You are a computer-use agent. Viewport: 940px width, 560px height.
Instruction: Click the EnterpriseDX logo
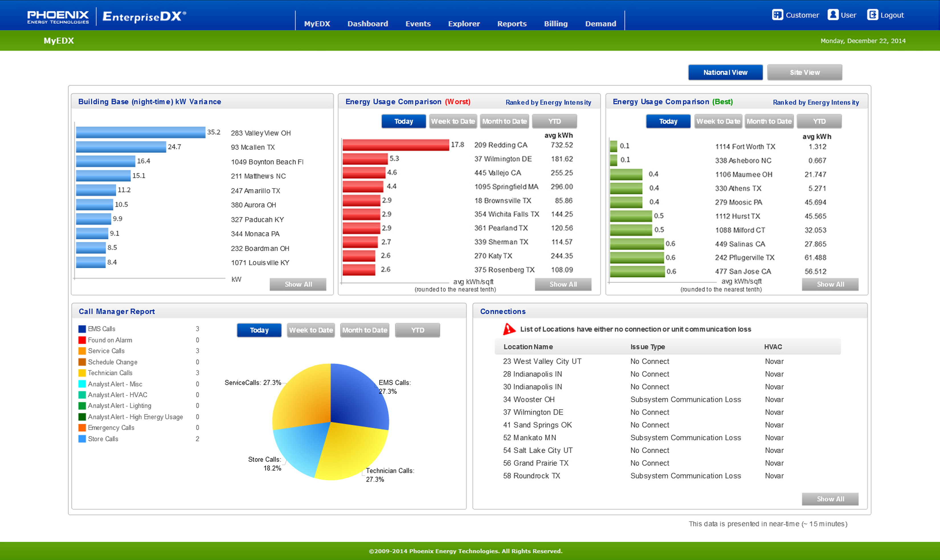click(144, 17)
